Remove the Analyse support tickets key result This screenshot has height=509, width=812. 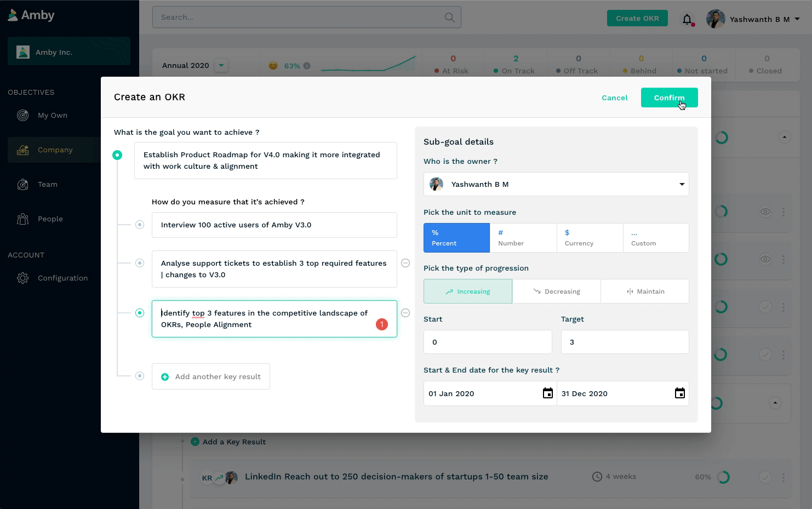tap(405, 263)
